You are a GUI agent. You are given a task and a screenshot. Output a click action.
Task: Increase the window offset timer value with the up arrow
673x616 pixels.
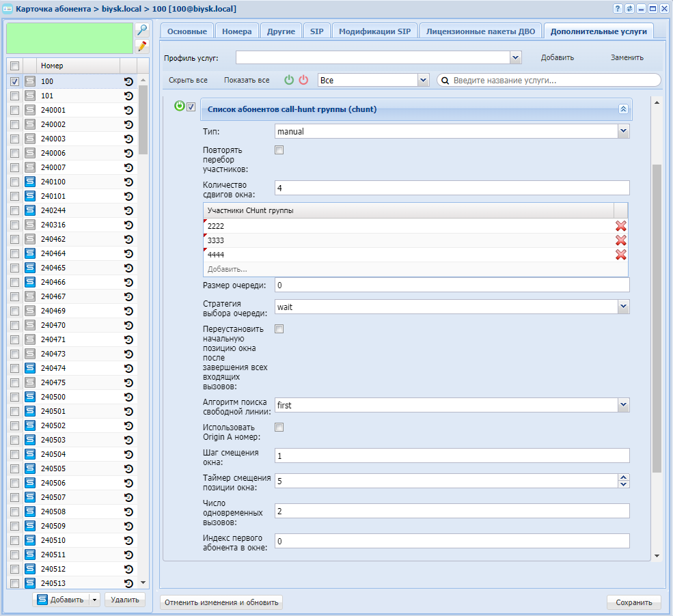(x=622, y=477)
